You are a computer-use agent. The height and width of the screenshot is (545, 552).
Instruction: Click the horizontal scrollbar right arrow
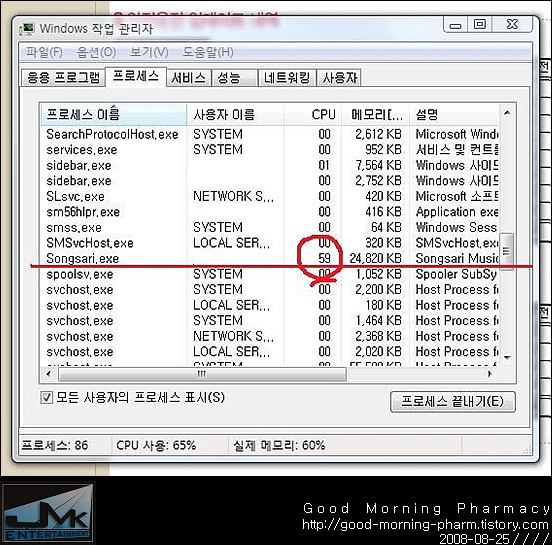489,374
